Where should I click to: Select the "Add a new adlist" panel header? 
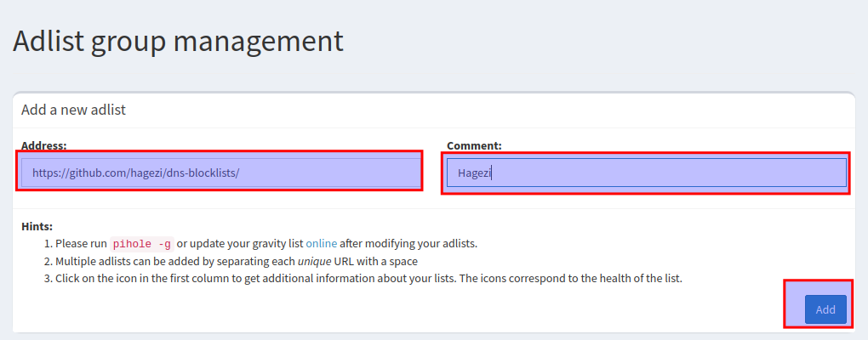[x=74, y=110]
